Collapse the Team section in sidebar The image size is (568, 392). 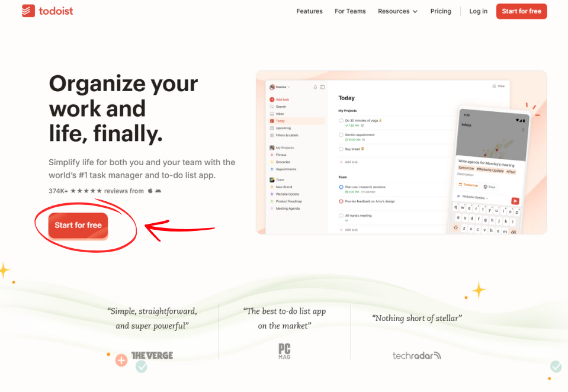tap(277, 179)
